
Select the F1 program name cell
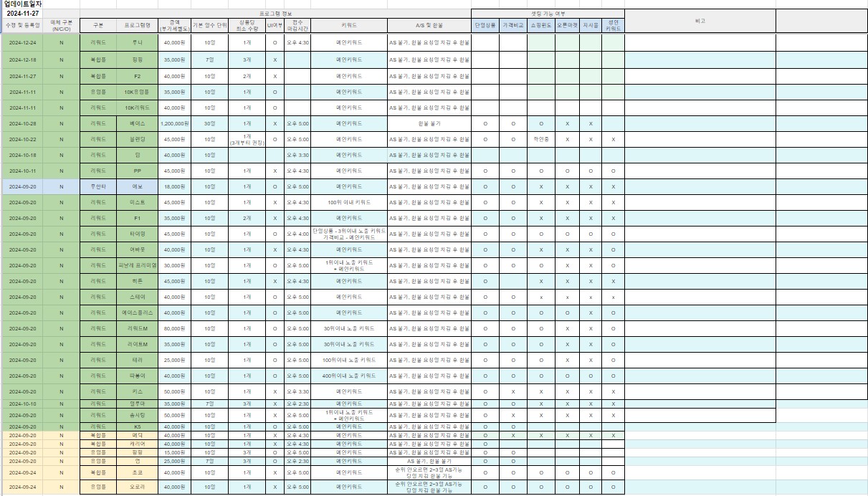click(x=138, y=218)
